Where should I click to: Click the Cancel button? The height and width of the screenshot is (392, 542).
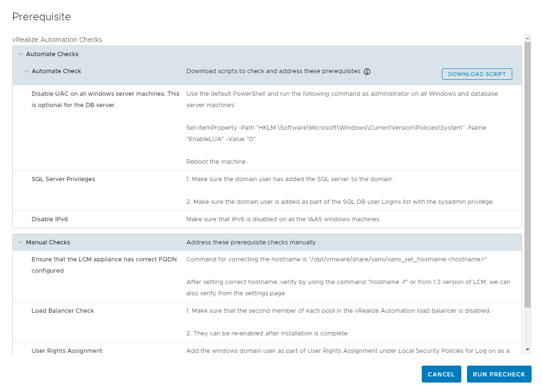point(441,374)
